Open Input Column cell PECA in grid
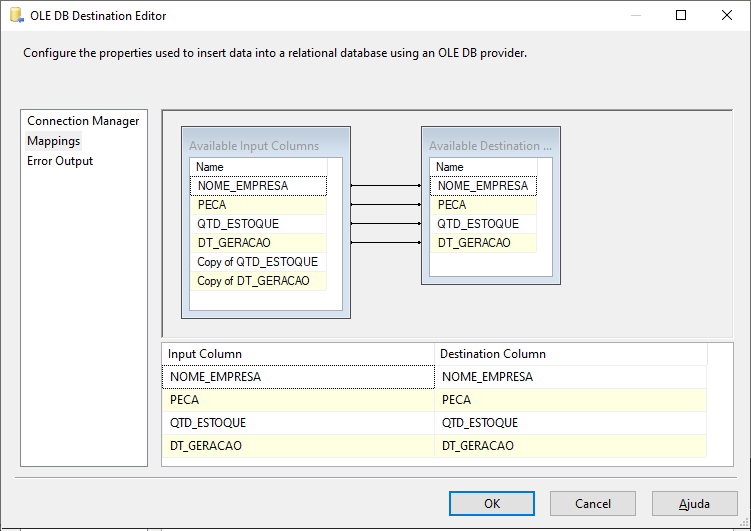Image resolution: width=751 pixels, height=531 pixels. click(x=298, y=400)
